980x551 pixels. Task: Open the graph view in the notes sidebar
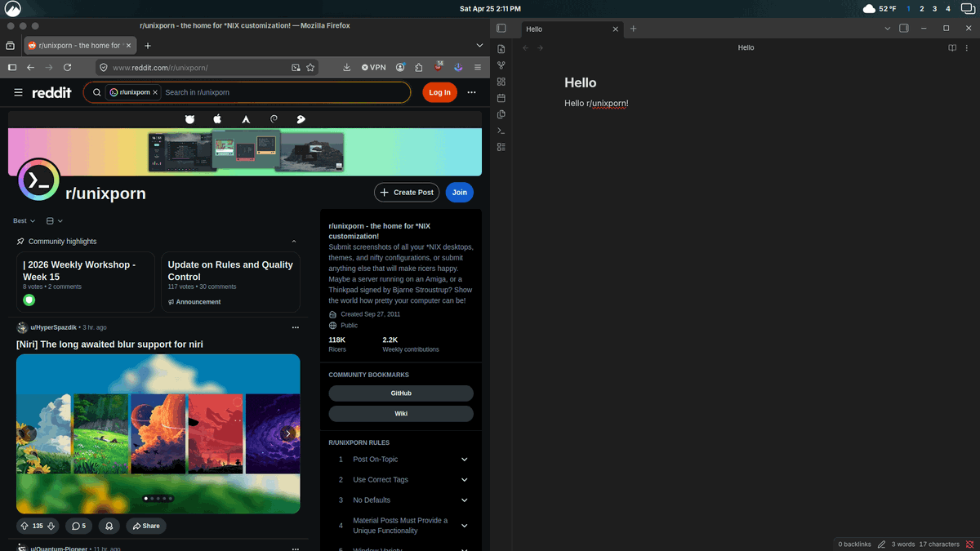coord(501,64)
